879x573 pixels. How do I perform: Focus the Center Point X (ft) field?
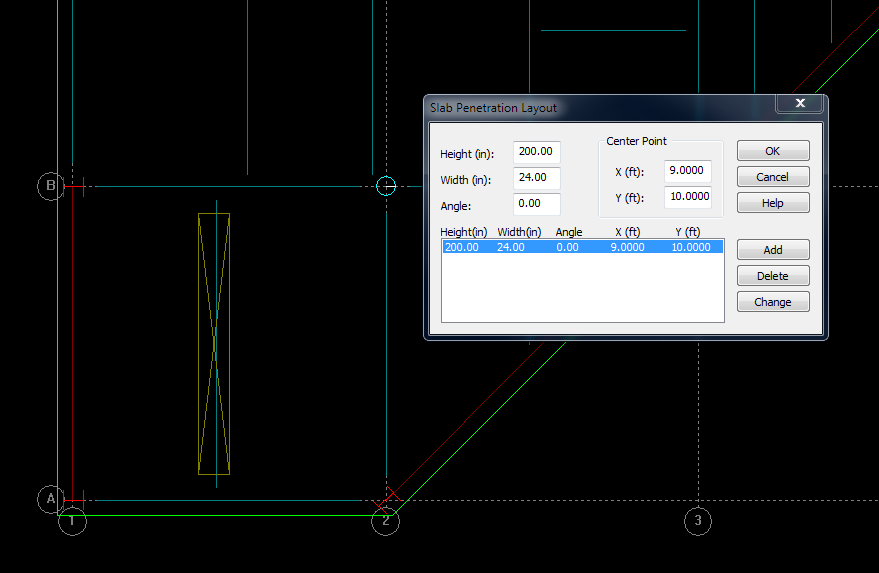pyautogui.click(x=688, y=170)
